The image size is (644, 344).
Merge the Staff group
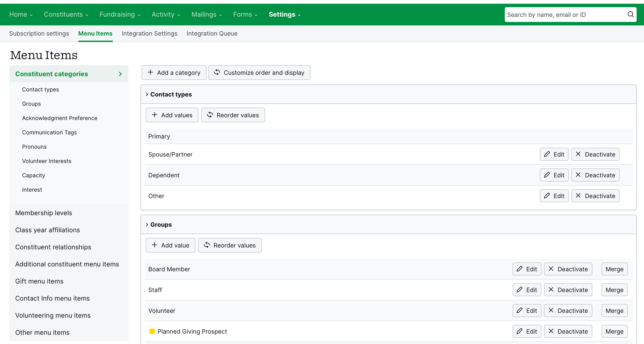[x=614, y=290]
